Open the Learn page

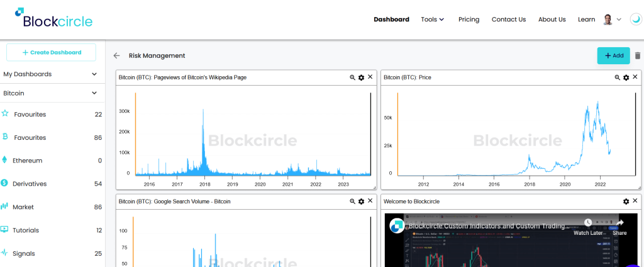[x=587, y=20]
